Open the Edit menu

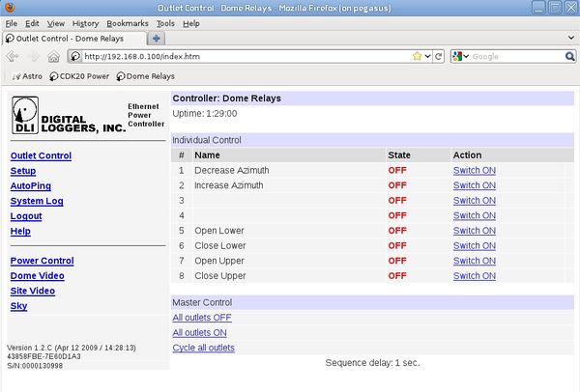[32, 23]
